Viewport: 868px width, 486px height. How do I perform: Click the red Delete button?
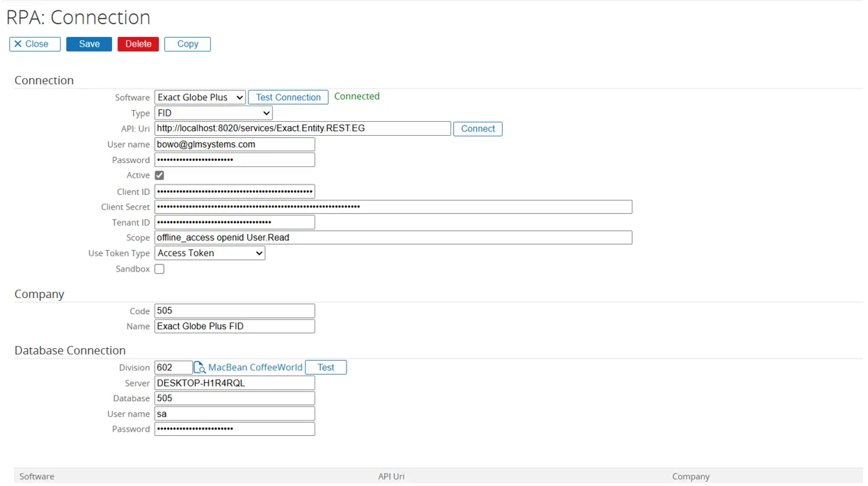(x=138, y=44)
